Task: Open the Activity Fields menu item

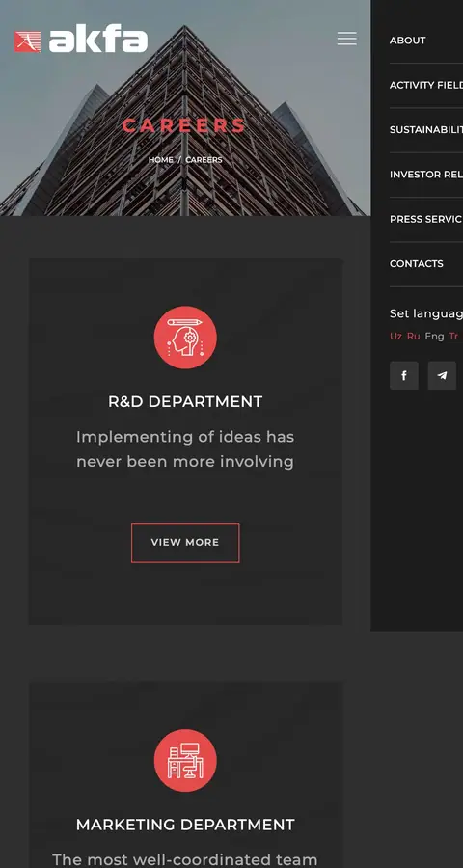Action: pos(426,85)
